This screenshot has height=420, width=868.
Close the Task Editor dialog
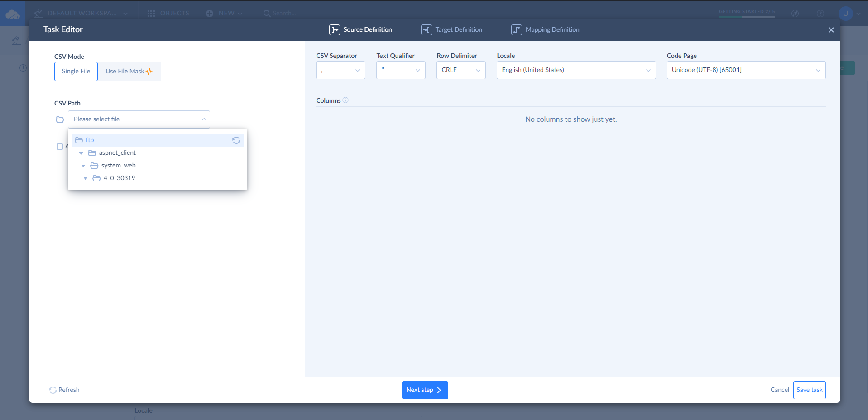831,30
